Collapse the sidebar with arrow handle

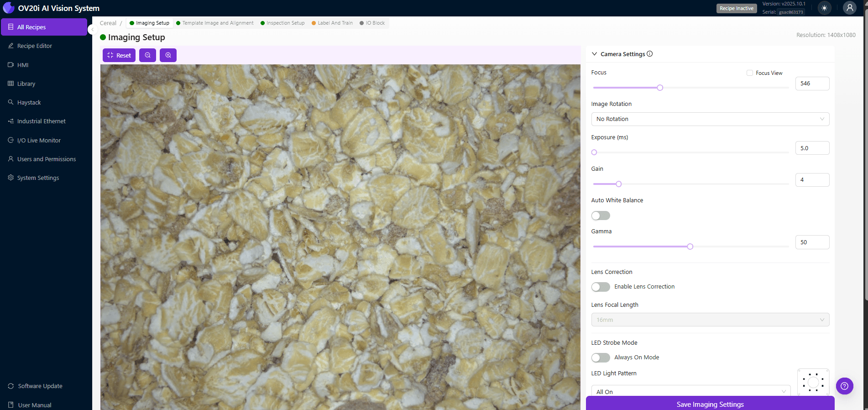(x=92, y=29)
